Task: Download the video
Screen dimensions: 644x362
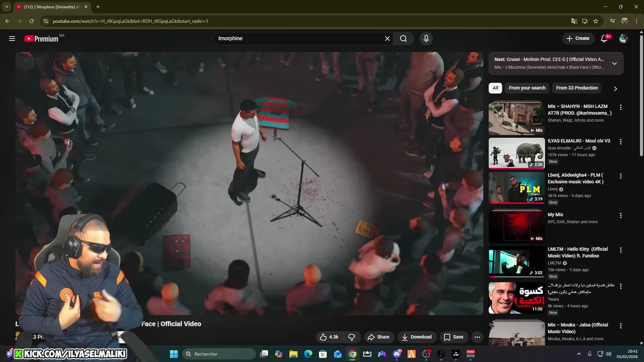Action: click(417, 337)
